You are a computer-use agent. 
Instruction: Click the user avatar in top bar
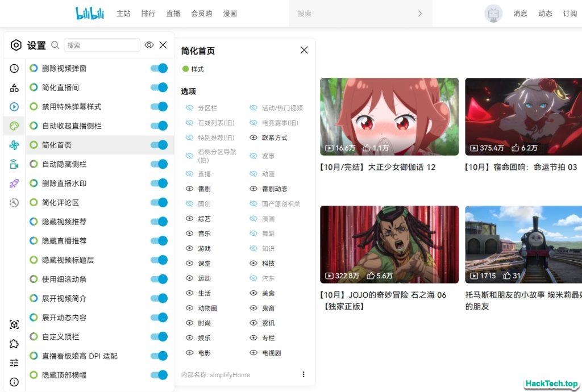(x=493, y=13)
